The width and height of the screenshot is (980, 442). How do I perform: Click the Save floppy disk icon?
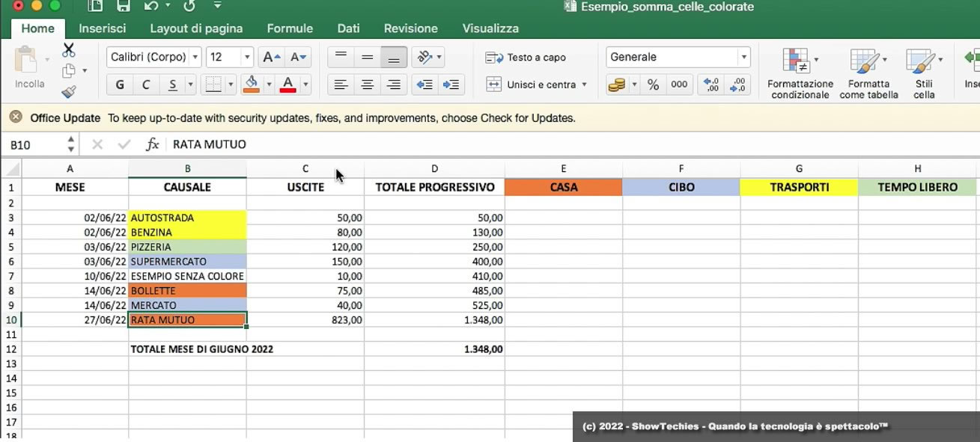click(124, 6)
